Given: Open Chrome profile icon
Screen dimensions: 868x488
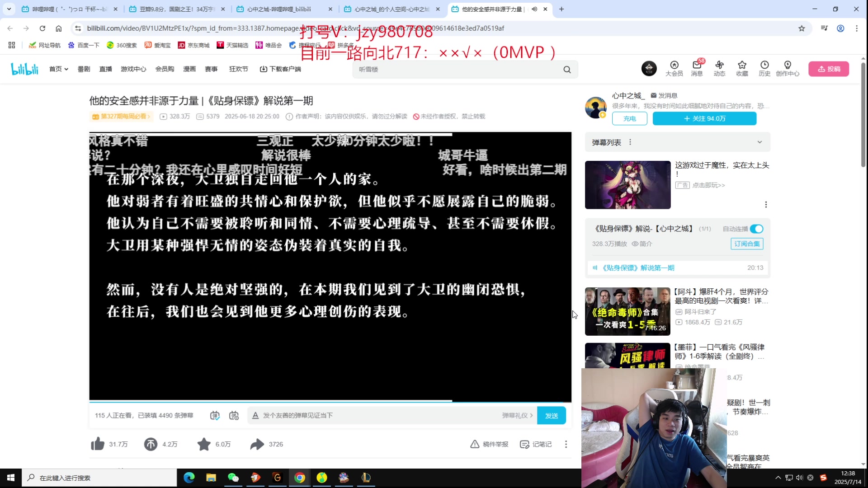Looking at the screenshot, I should coord(840,28).
